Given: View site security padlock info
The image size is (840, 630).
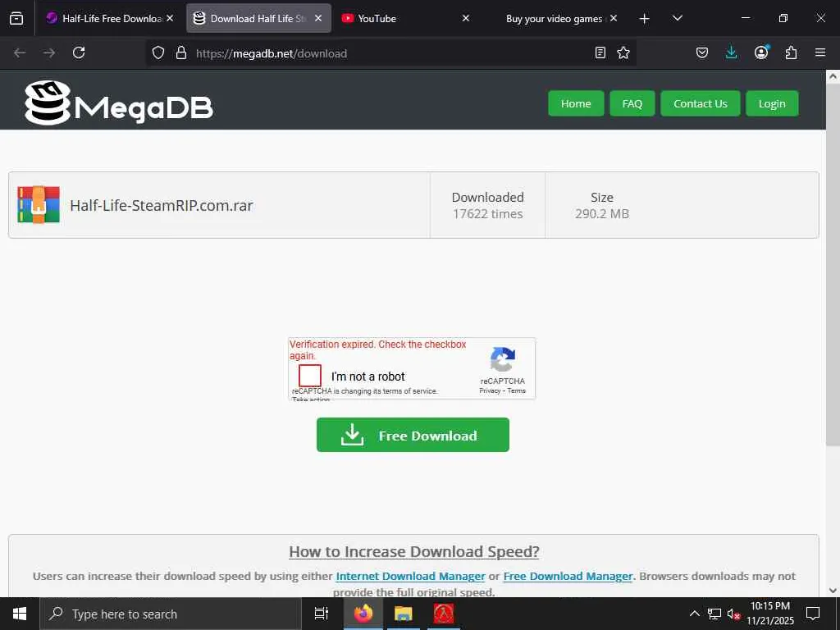Looking at the screenshot, I should [x=181, y=52].
